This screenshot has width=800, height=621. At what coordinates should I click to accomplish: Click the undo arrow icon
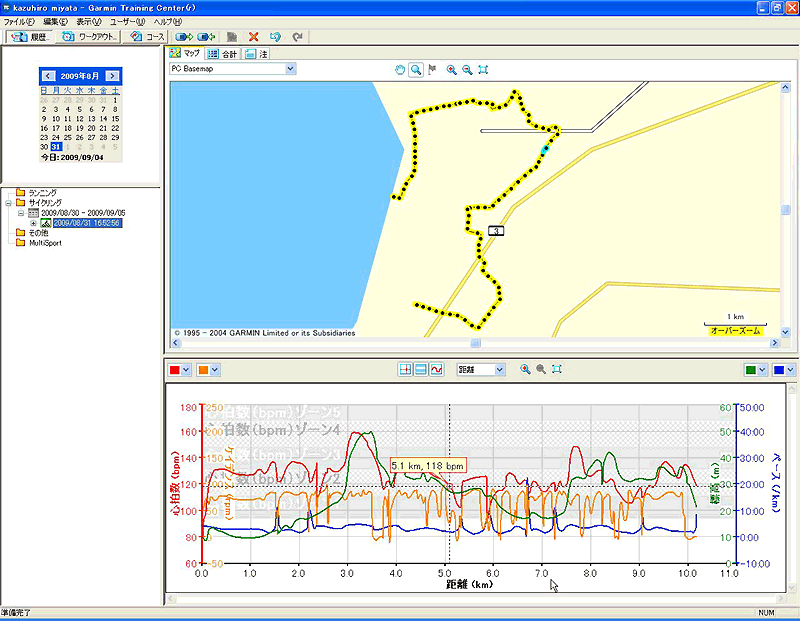[x=276, y=37]
